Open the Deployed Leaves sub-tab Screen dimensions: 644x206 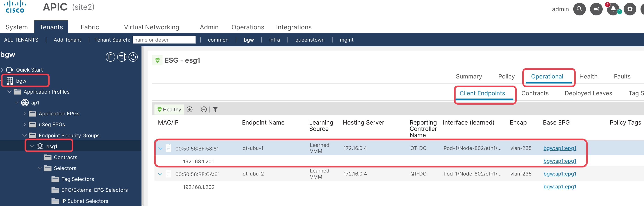click(588, 93)
